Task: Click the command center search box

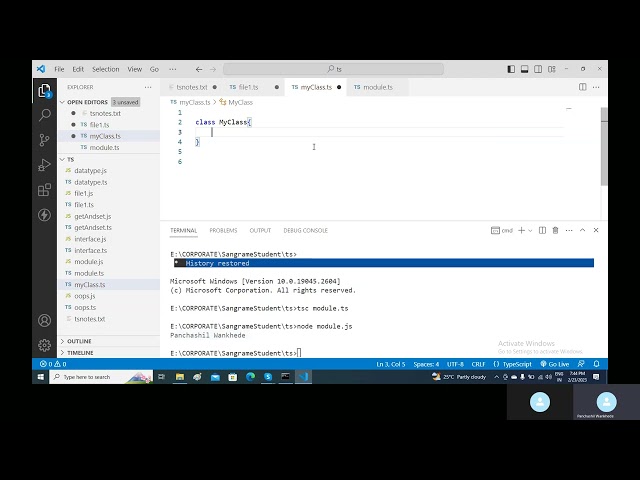Action: [333, 69]
